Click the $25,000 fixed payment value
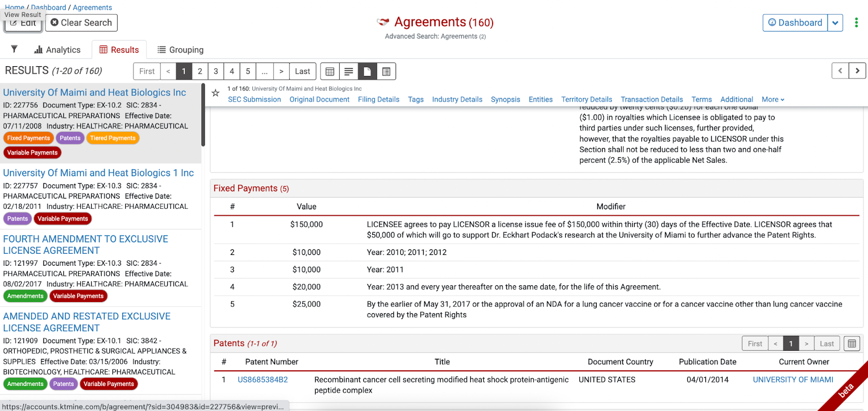The width and height of the screenshot is (868, 411). tap(307, 304)
